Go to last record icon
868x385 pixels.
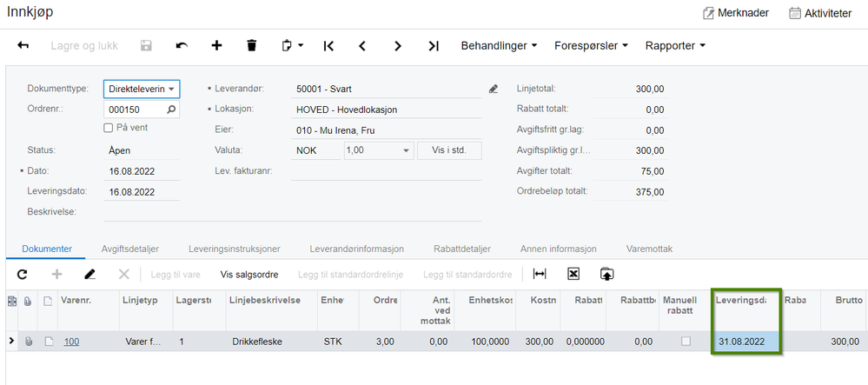coord(434,46)
